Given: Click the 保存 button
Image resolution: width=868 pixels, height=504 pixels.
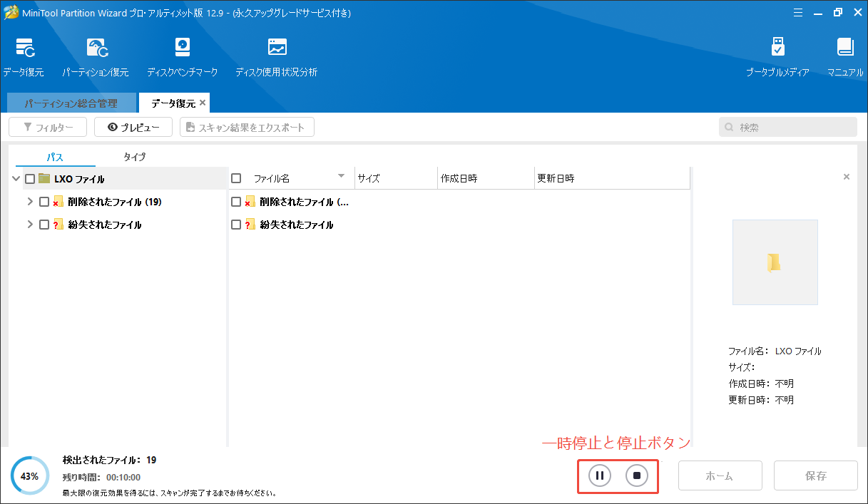Looking at the screenshot, I should click(x=816, y=475).
